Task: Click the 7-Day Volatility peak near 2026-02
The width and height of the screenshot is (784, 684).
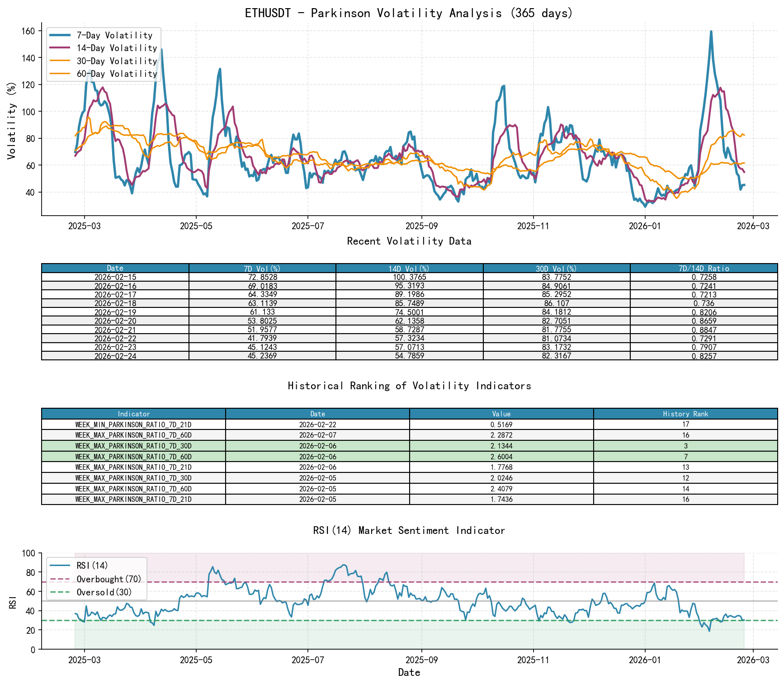Action: pyautogui.click(x=711, y=31)
